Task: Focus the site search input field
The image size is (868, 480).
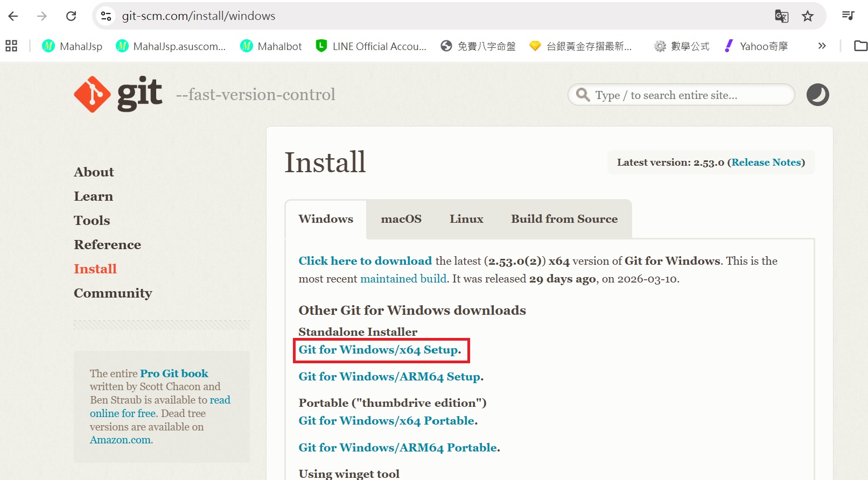Action: tap(689, 95)
